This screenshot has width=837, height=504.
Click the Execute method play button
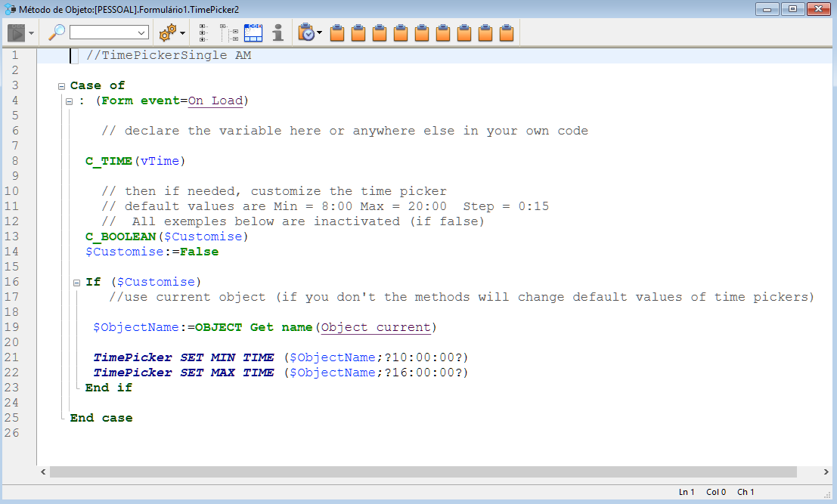pyautogui.click(x=16, y=33)
